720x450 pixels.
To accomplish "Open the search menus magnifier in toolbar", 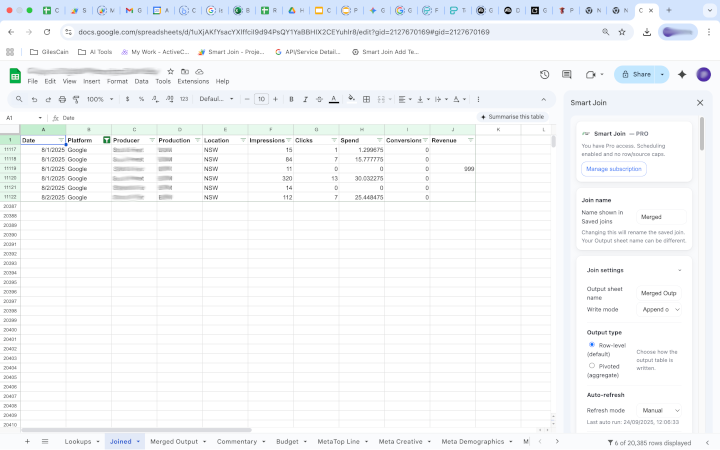I will 19,99.
